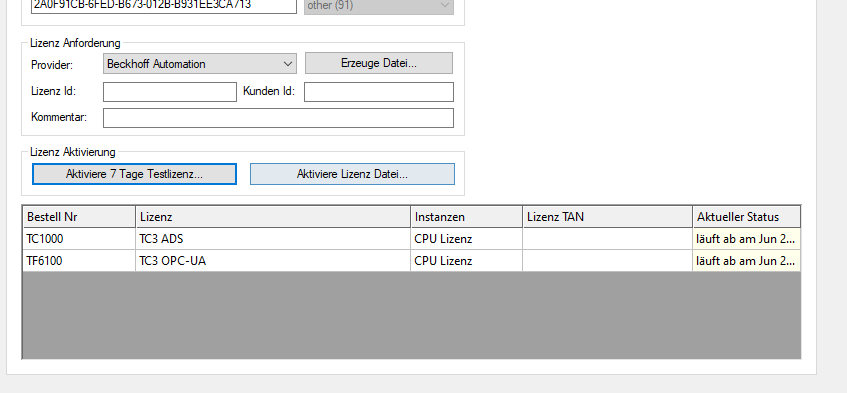The width and height of the screenshot is (847, 394).
Task: Select the TF6100 order number cell
Action: 79,261
